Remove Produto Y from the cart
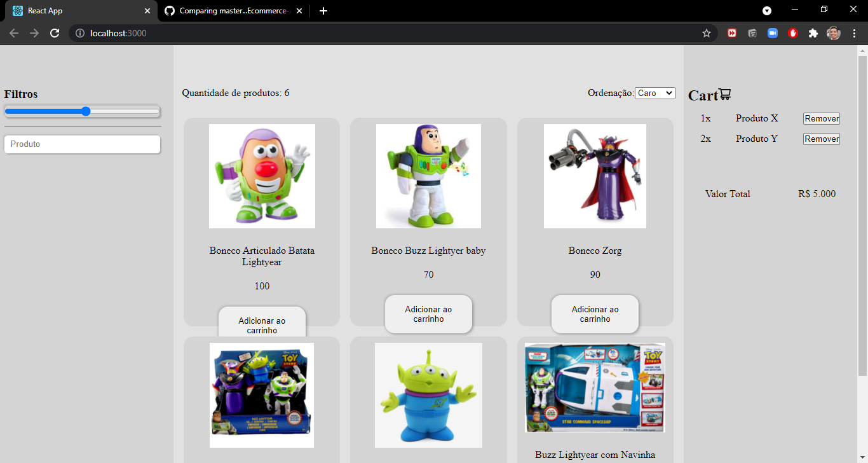This screenshot has height=463, width=868. tap(822, 139)
